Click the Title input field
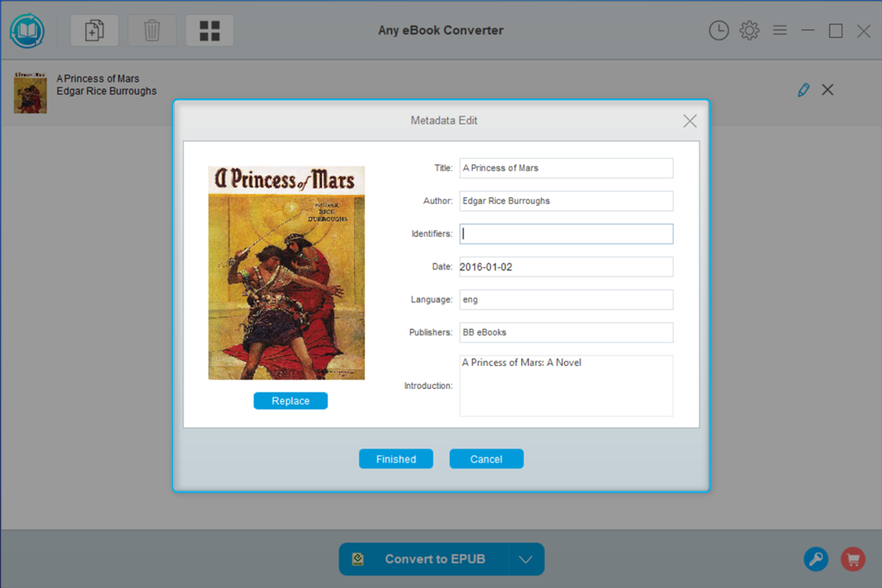Image resolution: width=882 pixels, height=588 pixels. pyautogui.click(x=566, y=168)
